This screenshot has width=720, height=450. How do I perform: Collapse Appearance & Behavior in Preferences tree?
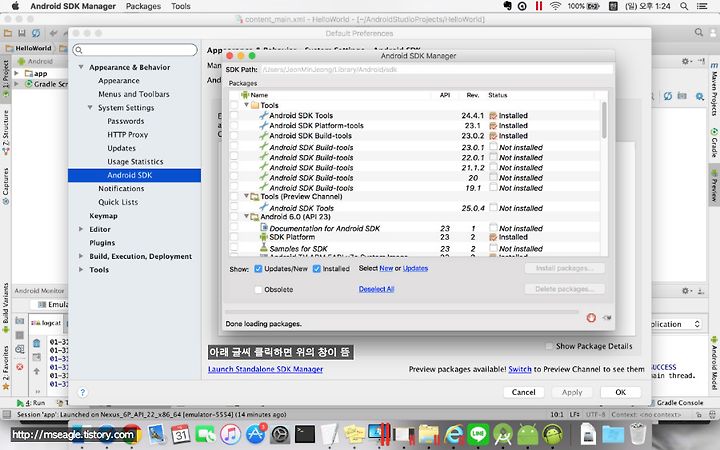point(81,67)
